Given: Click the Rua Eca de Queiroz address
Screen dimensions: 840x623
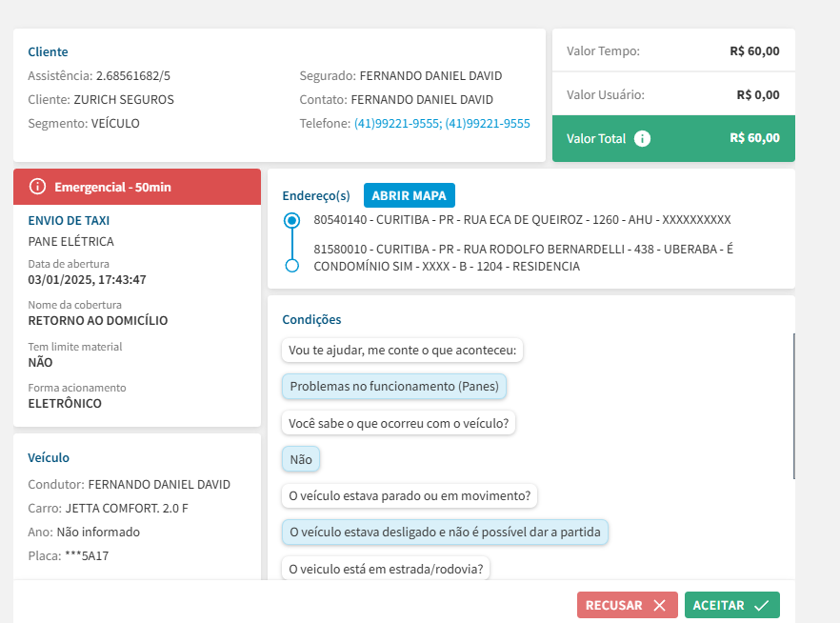Looking at the screenshot, I should pos(521,220).
